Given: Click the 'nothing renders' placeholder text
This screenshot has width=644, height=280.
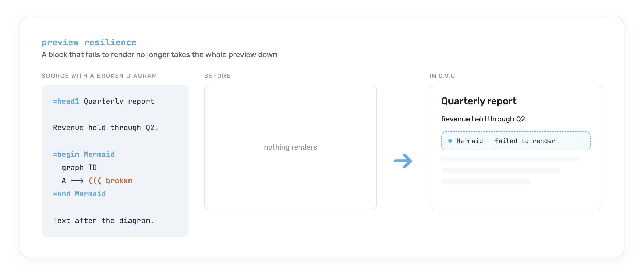Looking at the screenshot, I should click(x=290, y=147).
